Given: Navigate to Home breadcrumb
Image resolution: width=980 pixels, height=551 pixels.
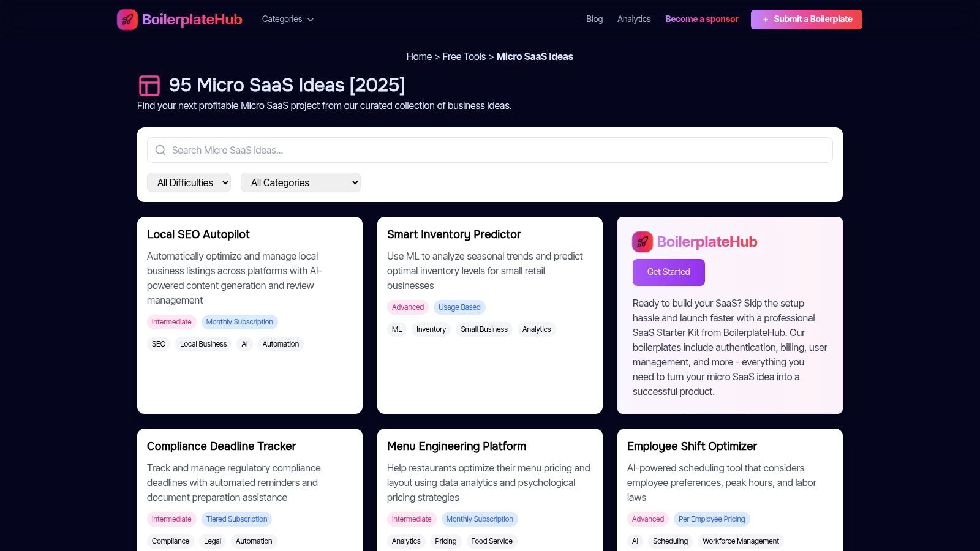Looking at the screenshot, I should 419,56.
